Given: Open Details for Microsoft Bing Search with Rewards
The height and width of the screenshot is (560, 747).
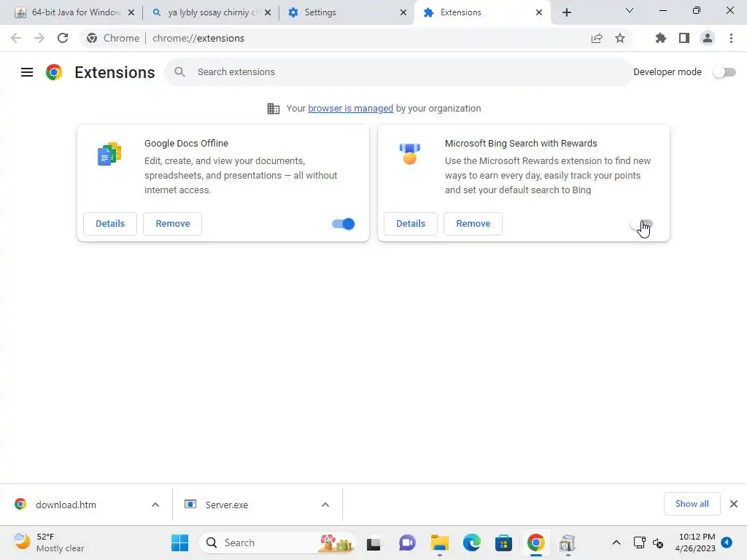Looking at the screenshot, I should (411, 224).
